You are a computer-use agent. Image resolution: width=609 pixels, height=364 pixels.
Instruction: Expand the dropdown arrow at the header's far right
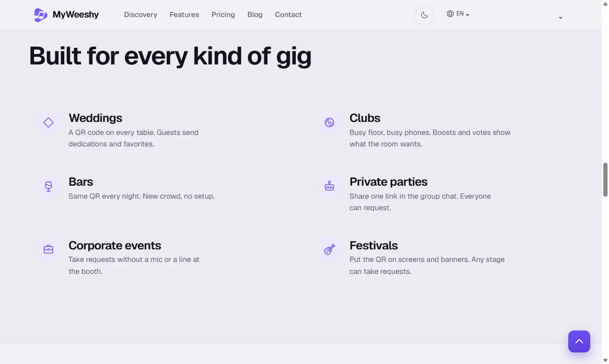pos(560,18)
